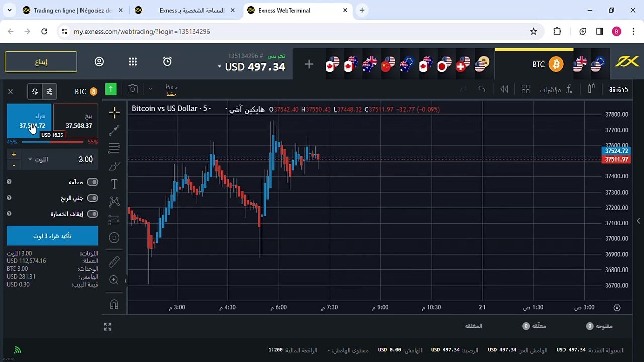This screenshot has height=362, width=644.
Task: Save chart layout (حفظ) button
Action: (x=171, y=89)
